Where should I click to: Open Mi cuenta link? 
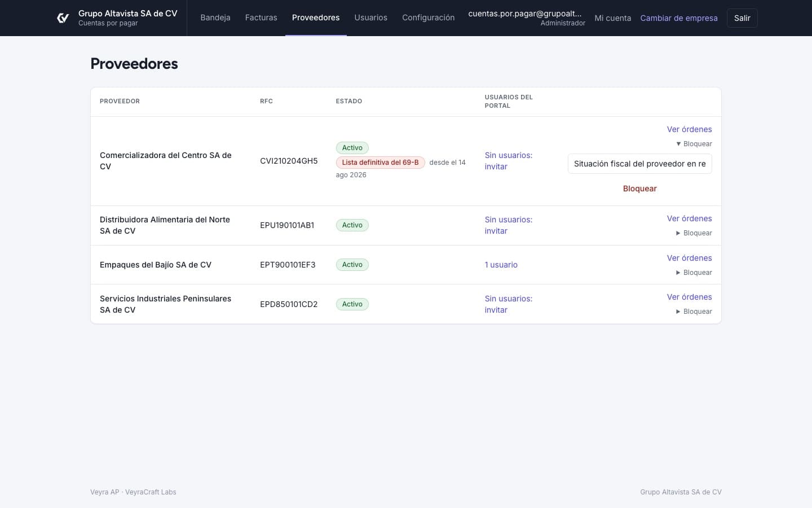tap(612, 18)
